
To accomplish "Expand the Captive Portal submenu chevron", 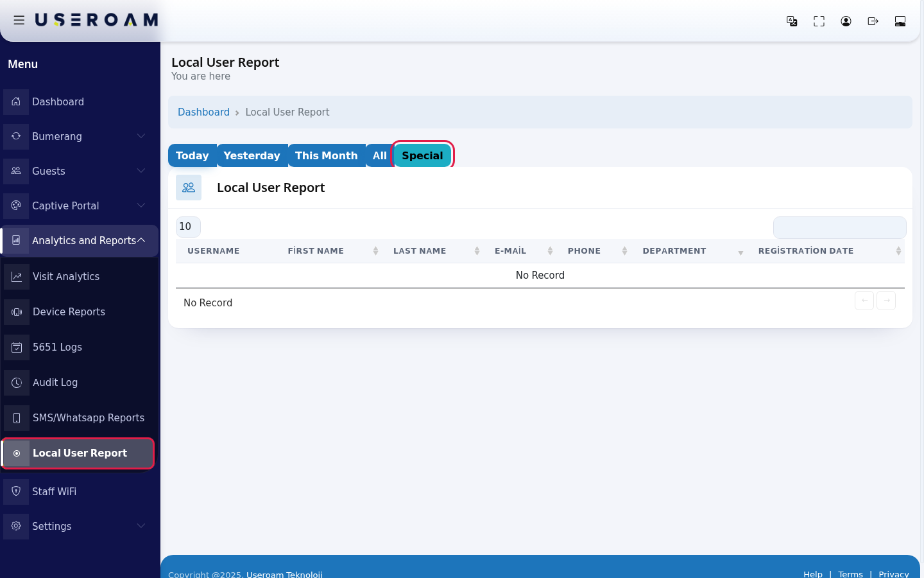I will pyautogui.click(x=141, y=206).
